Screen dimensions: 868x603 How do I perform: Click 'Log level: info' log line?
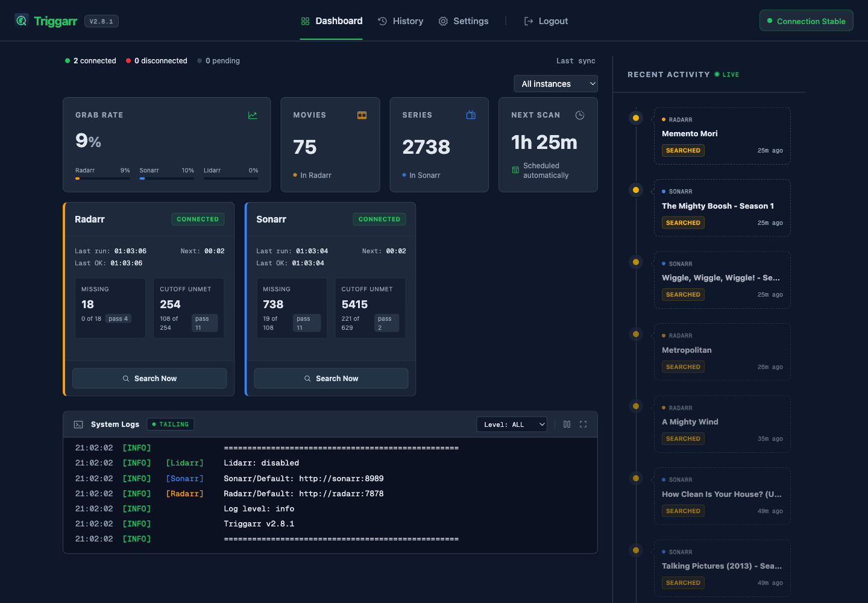coord(259,509)
